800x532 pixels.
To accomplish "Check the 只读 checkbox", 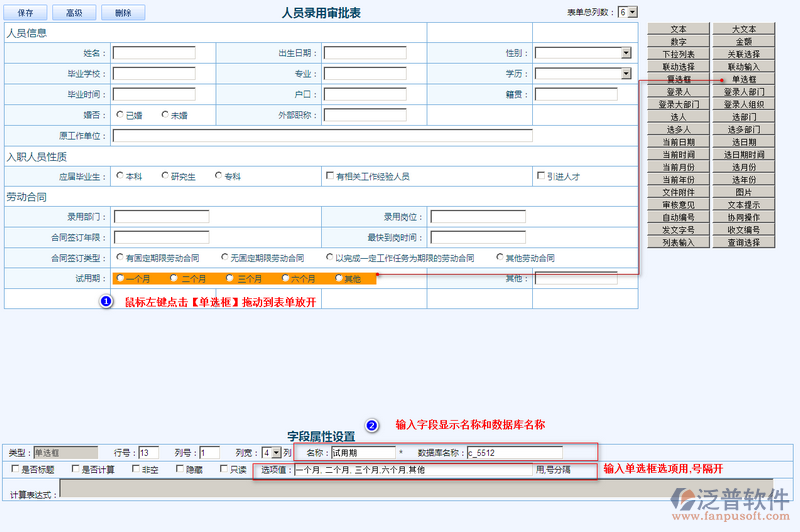I will click(223, 468).
